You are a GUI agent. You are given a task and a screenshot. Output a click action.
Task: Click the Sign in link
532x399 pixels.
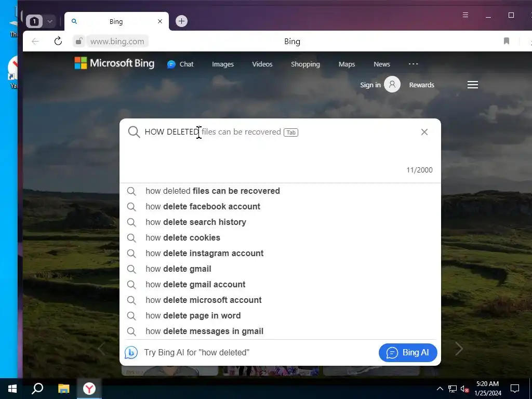(370, 85)
